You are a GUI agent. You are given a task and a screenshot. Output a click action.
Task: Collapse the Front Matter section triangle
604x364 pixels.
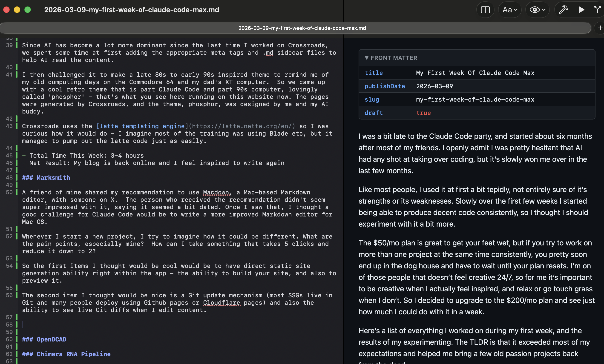(x=367, y=58)
